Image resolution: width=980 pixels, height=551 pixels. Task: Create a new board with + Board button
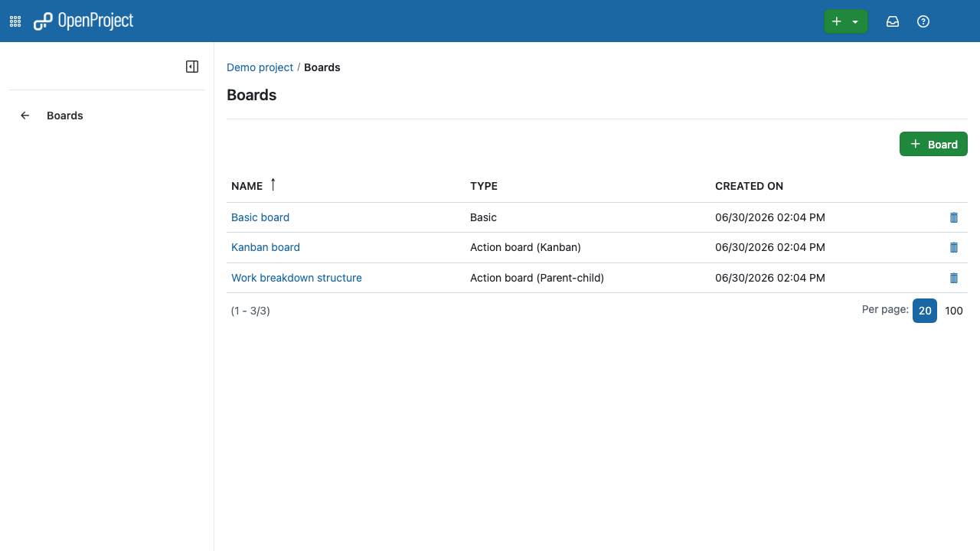(x=933, y=144)
